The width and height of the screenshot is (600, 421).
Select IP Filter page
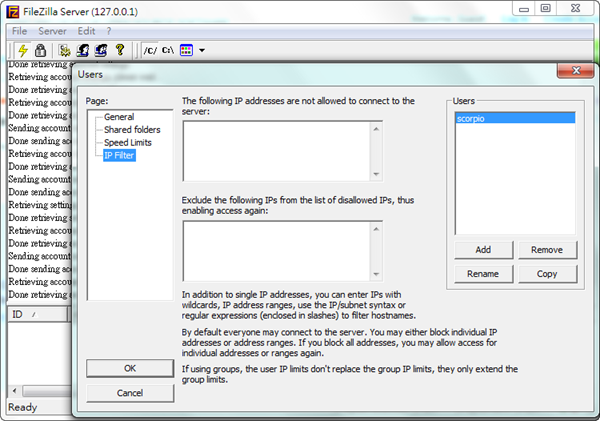(119, 155)
